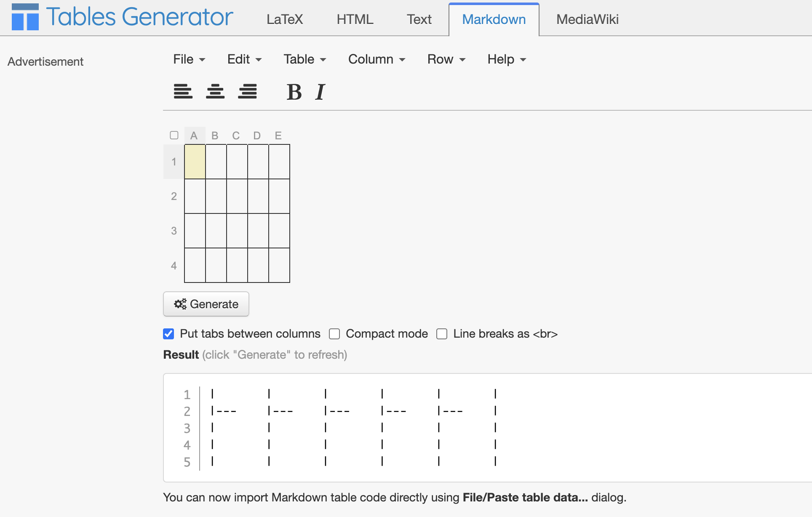Open the File dropdown menu
812x517 pixels.
pyautogui.click(x=189, y=59)
